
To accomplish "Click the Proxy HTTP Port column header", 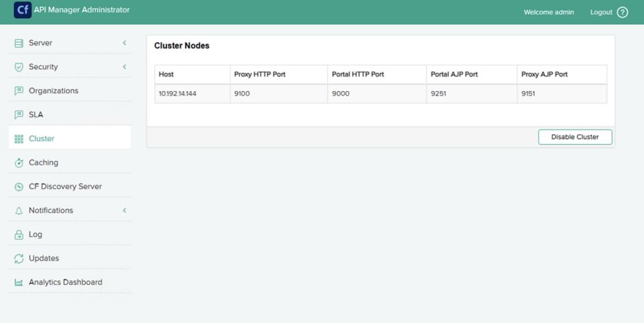I will click(x=260, y=74).
